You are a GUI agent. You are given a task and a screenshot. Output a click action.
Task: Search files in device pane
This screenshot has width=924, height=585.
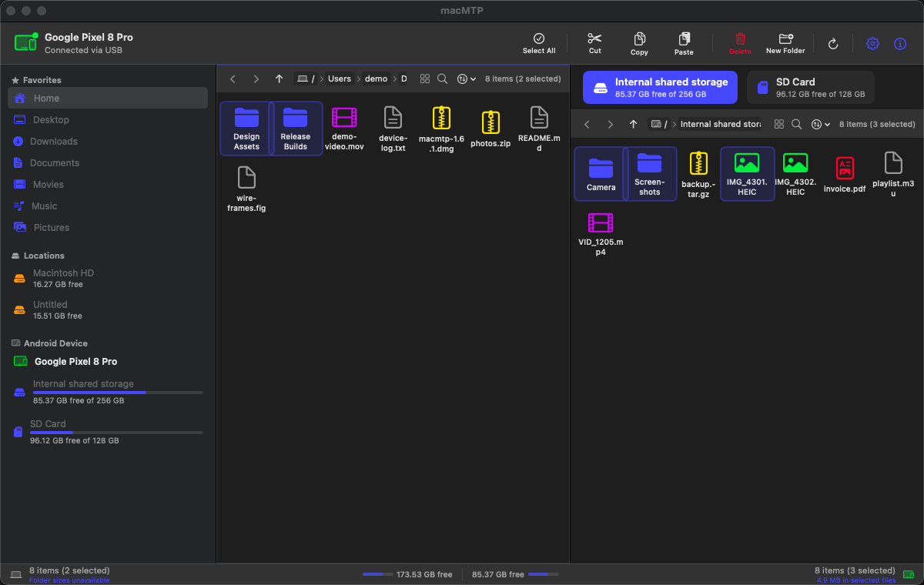[796, 124]
